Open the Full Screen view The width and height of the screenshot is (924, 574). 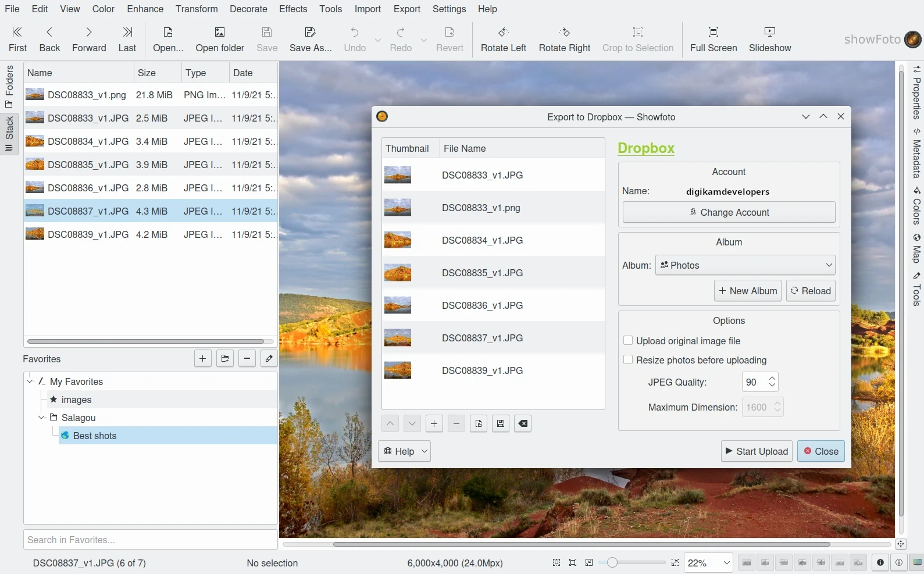(713, 39)
